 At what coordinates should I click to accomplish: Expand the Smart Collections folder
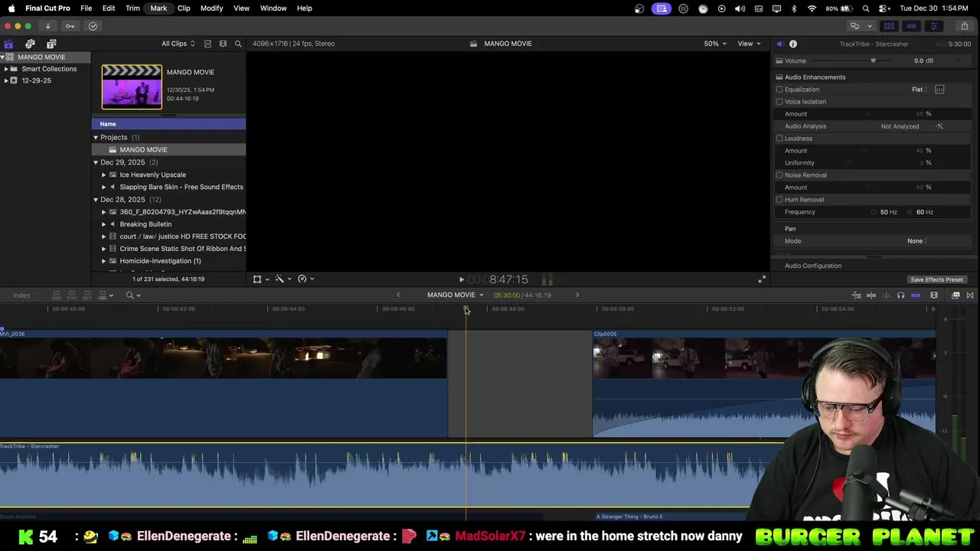pyautogui.click(x=6, y=69)
